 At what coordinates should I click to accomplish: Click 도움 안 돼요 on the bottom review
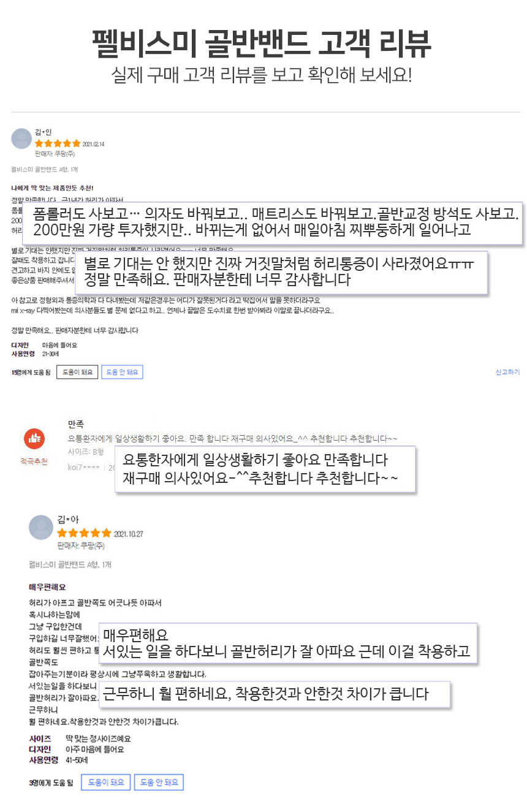[159, 782]
